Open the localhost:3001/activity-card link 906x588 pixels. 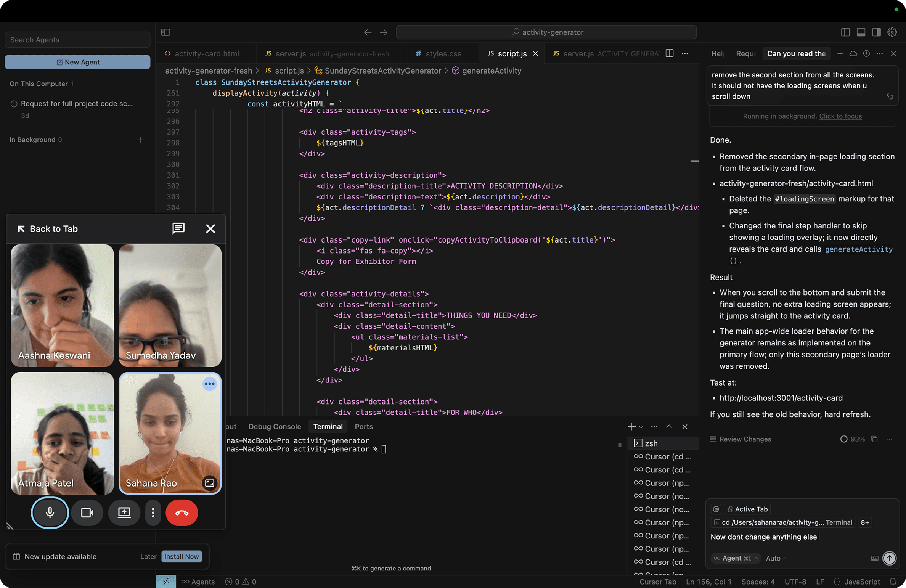coord(781,398)
